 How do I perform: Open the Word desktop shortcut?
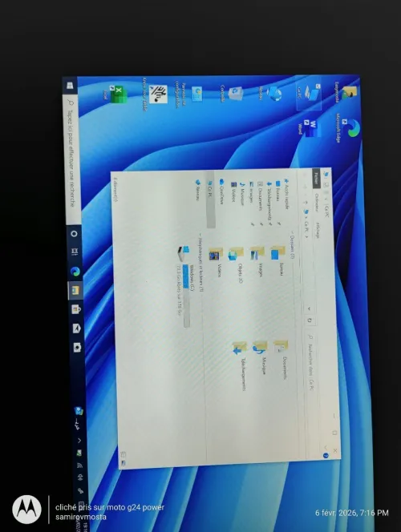[x=310, y=127]
